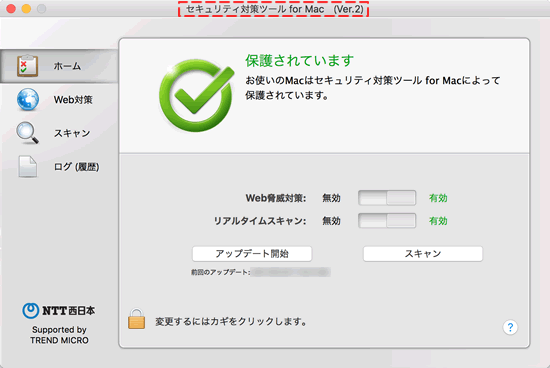The image size is (550, 368).
Task: Close the window with the red button
Action: (11, 9)
